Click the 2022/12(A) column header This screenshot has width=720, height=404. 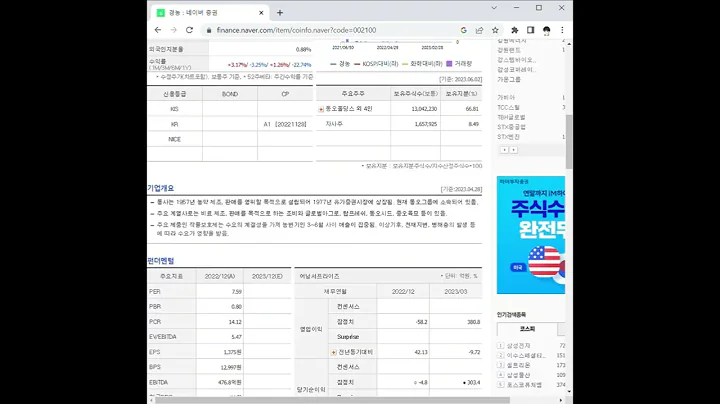pyautogui.click(x=220, y=276)
